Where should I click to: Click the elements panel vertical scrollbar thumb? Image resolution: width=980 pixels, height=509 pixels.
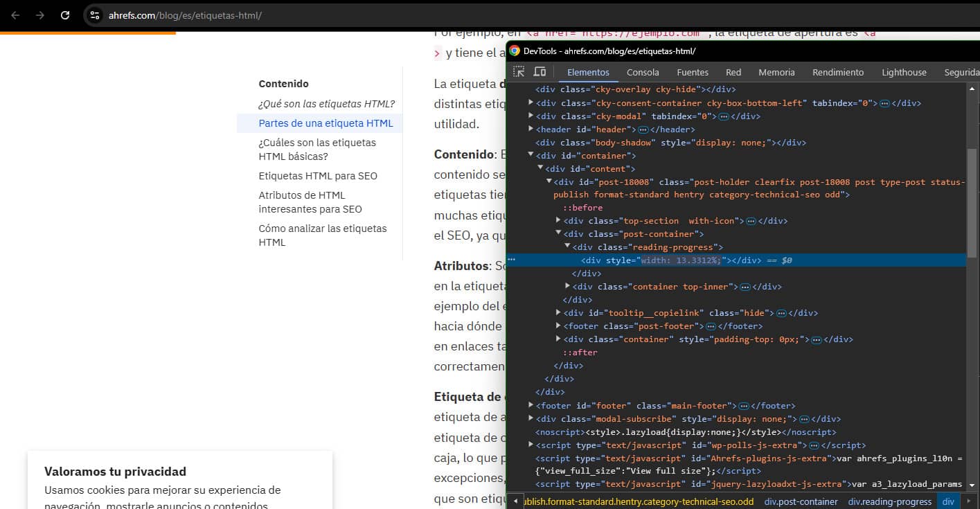click(973, 202)
